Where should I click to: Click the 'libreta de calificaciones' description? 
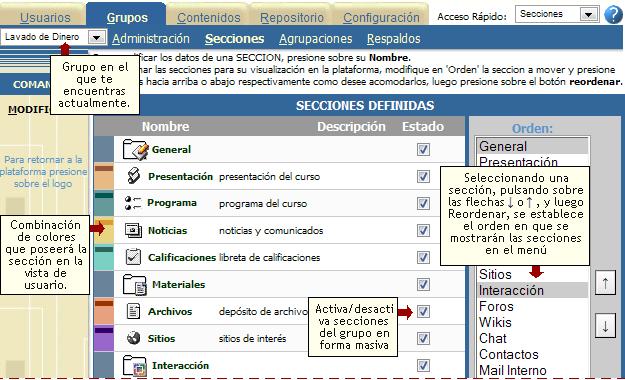(269, 258)
